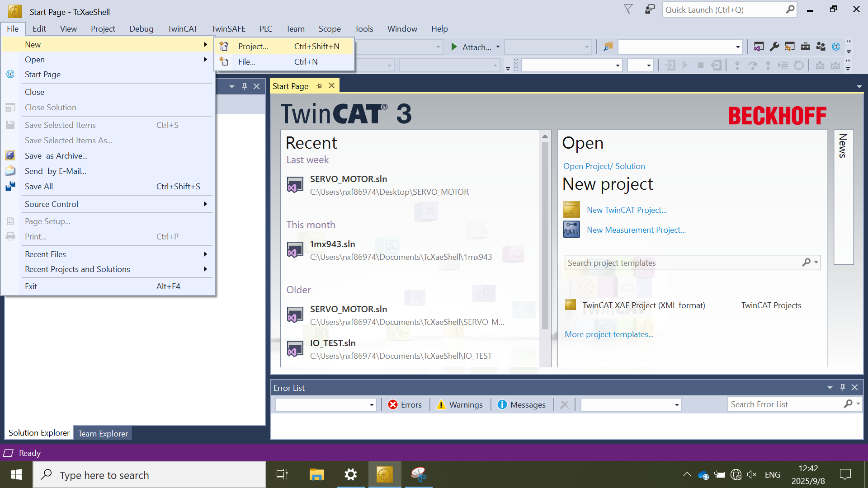868x488 pixels.
Task: Toggle the Messages filter in Error List
Action: [x=521, y=404]
